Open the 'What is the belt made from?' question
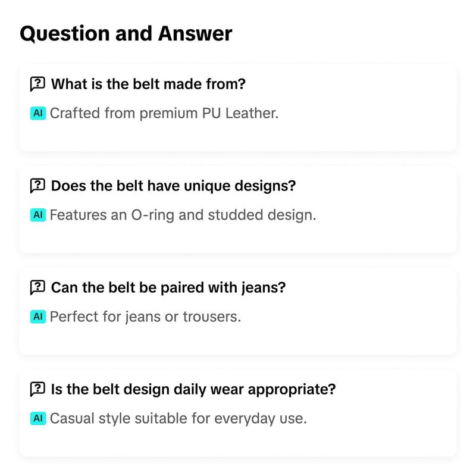Screen dimensions: 476x476 (x=148, y=84)
